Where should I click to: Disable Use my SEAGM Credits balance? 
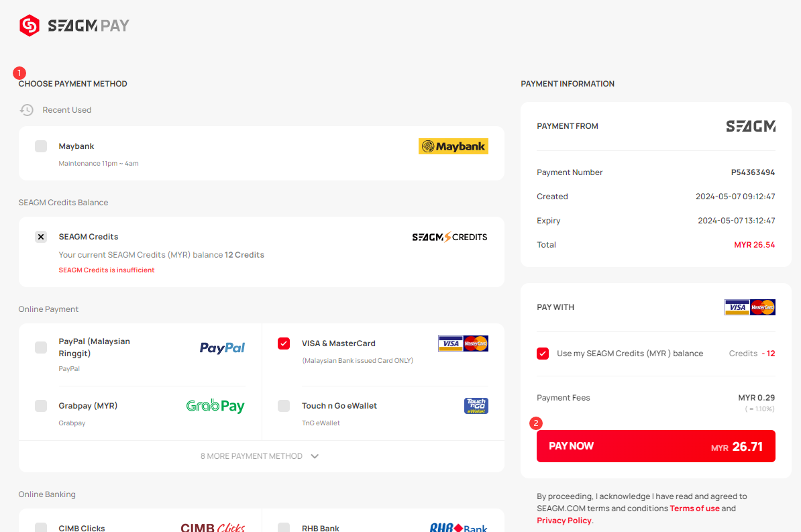[543, 354]
